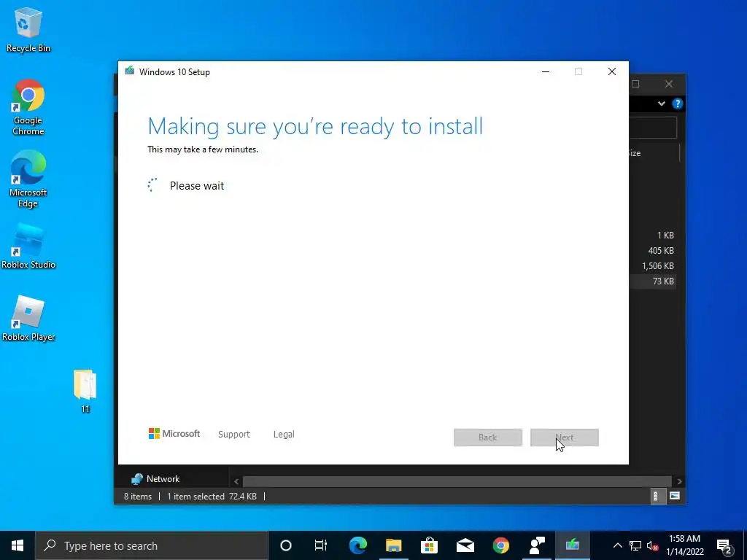The width and height of the screenshot is (747, 560).
Task: Click the 'Type here to search' taskbar box
Action: click(x=152, y=545)
